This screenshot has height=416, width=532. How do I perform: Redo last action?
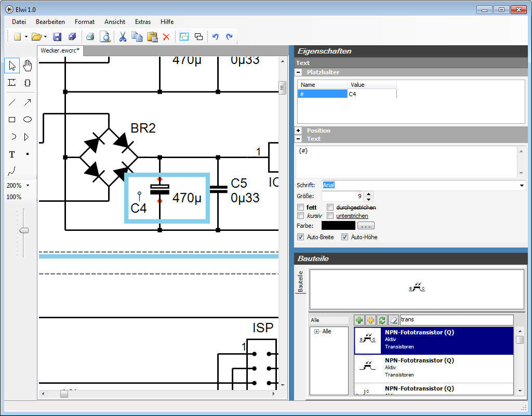[229, 37]
